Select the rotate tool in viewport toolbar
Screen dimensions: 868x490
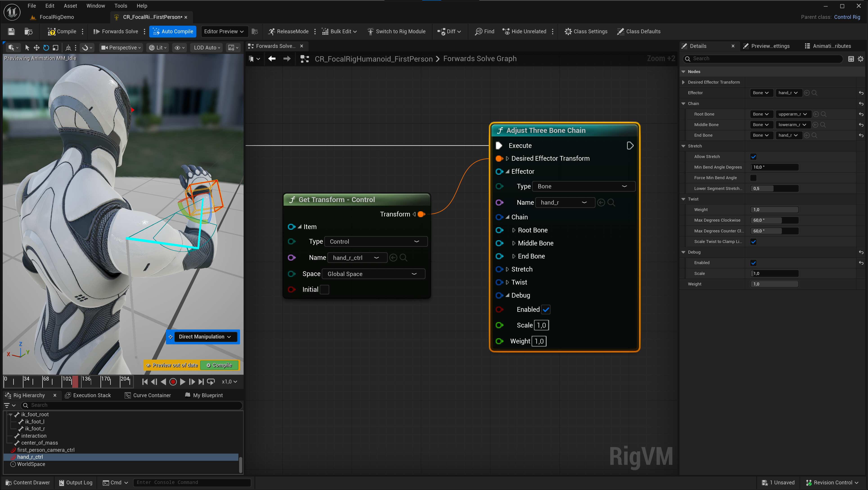[x=46, y=47]
